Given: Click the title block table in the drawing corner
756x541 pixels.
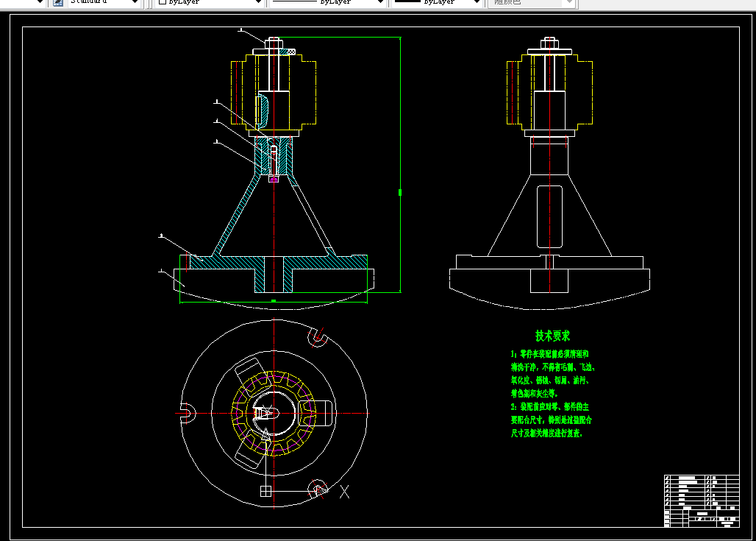Looking at the screenshot, I should click(702, 501).
